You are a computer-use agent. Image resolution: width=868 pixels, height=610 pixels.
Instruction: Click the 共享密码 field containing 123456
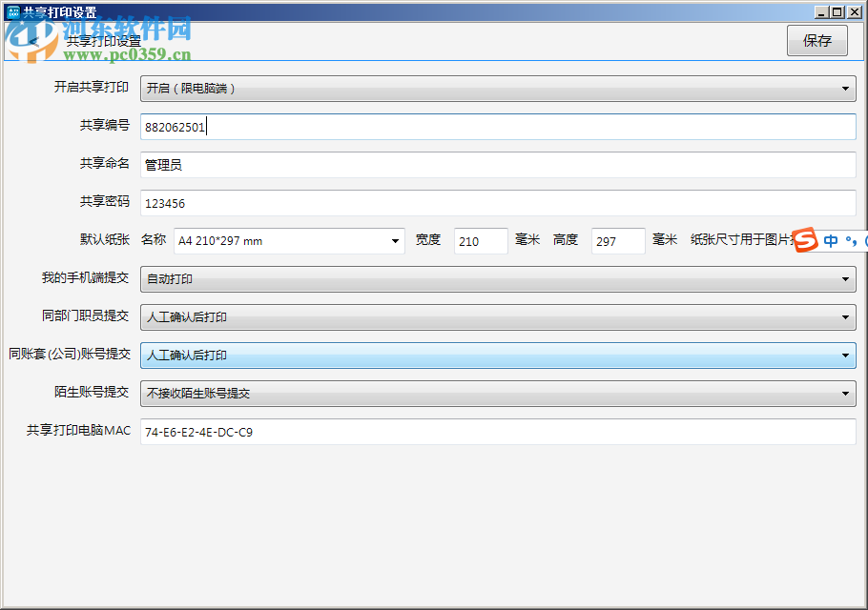coord(498,203)
